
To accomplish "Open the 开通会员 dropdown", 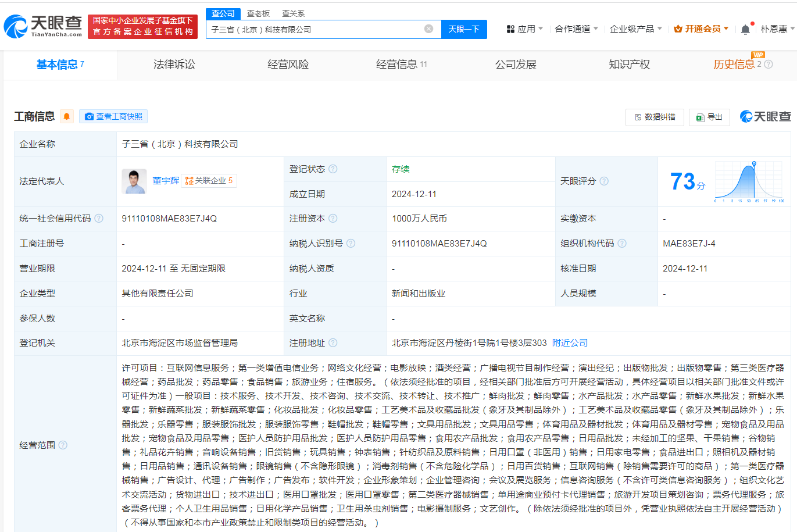I will pos(701,29).
